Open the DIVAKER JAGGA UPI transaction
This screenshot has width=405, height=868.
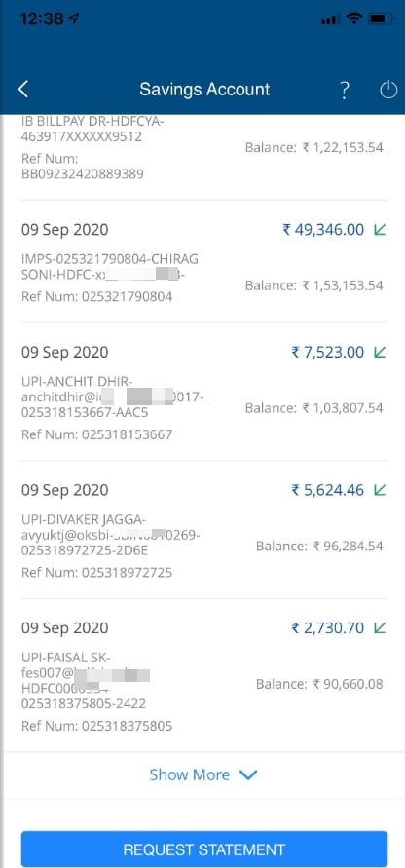[204, 530]
